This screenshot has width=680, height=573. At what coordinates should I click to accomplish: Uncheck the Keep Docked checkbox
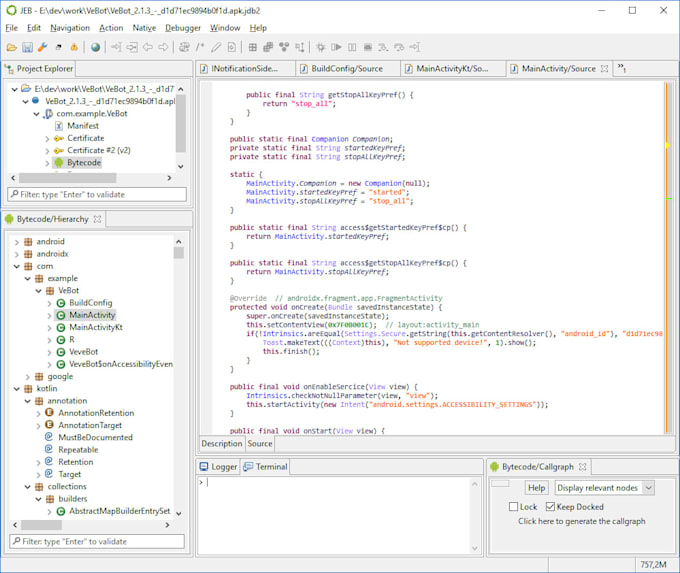(550, 507)
